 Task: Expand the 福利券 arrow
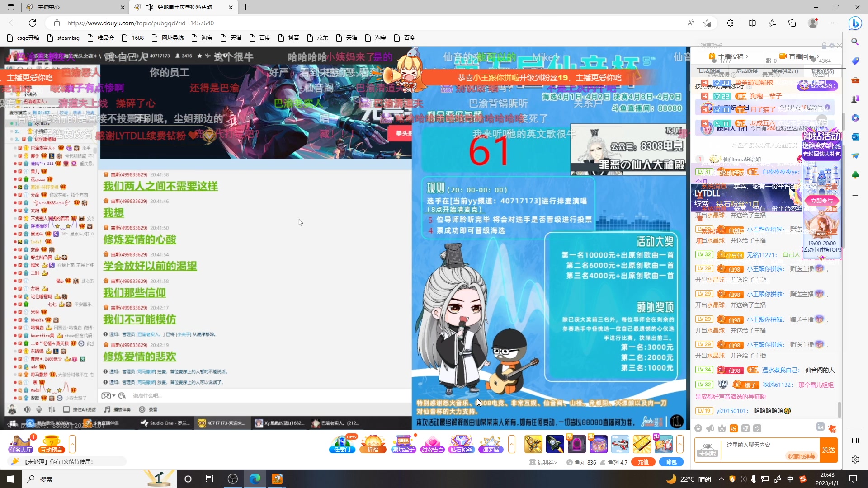(x=543, y=462)
